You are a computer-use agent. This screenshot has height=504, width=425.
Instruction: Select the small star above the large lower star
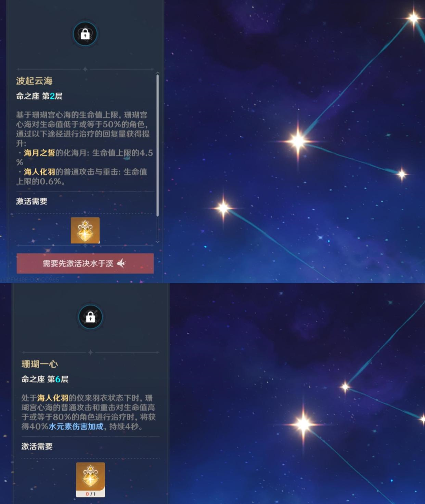345,387
